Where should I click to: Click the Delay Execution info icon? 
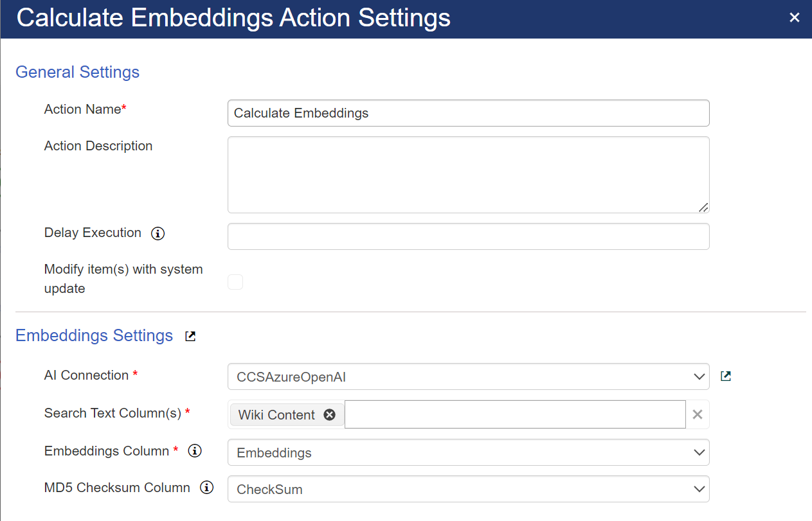pyautogui.click(x=158, y=234)
